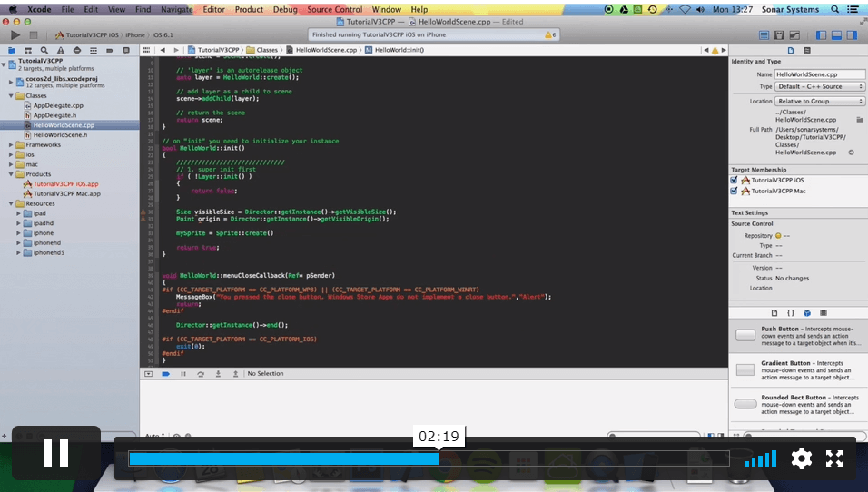The height and width of the screenshot is (492, 868).
Task: Show the Project navigator
Action: (12, 50)
